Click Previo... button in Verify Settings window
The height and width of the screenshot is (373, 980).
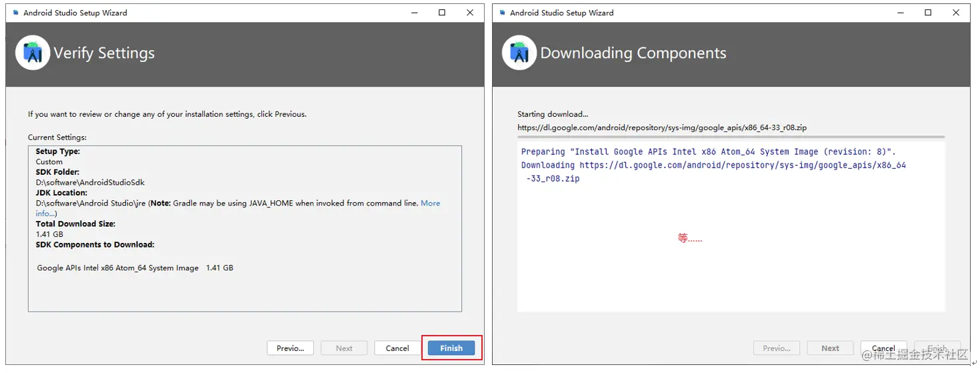[291, 348]
